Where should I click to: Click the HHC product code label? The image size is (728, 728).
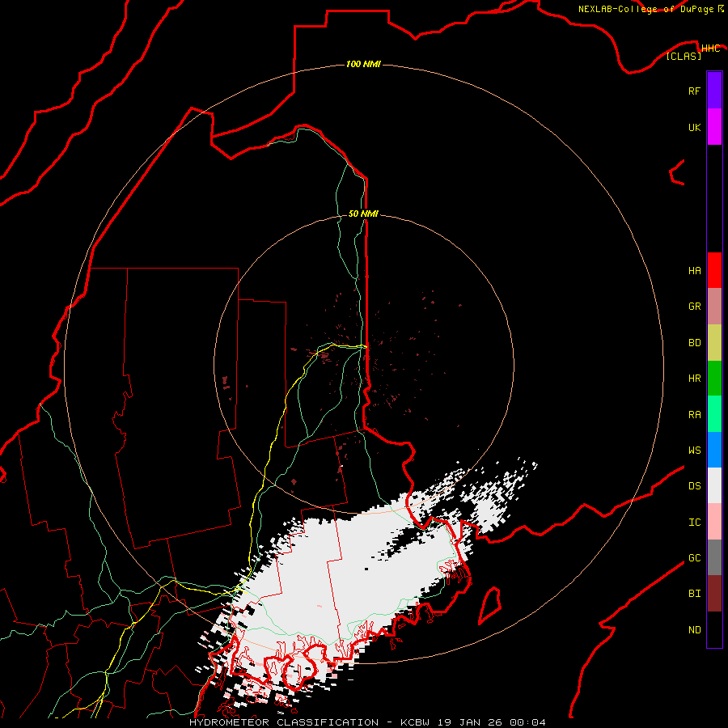click(710, 49)
